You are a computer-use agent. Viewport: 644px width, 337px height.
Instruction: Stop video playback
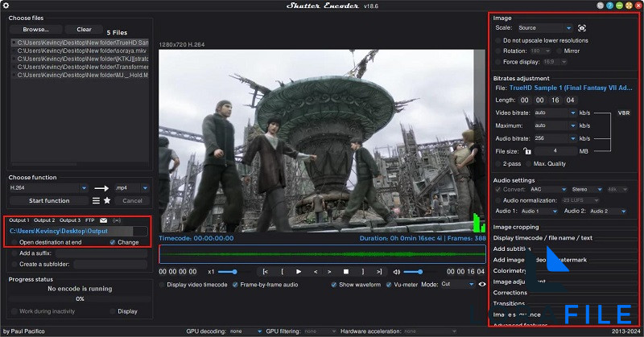pos(346,271)
